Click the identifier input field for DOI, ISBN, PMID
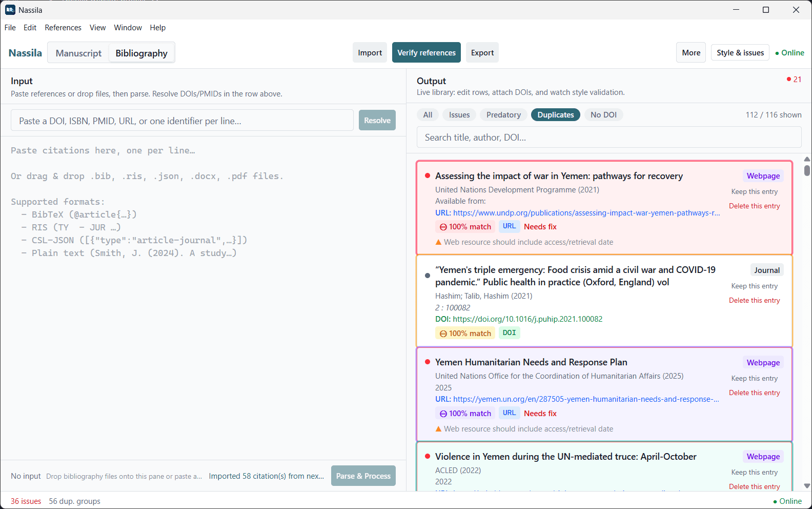This screenshot has height=509, width=812. tap(182, 121)
